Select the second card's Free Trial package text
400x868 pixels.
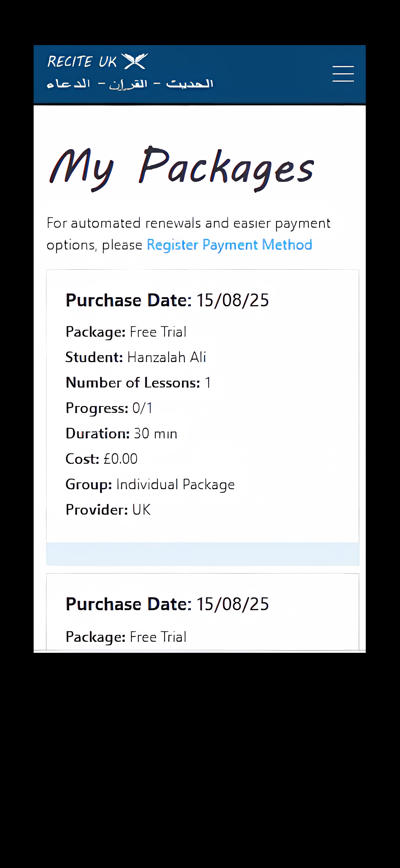[x=158, y=637]
